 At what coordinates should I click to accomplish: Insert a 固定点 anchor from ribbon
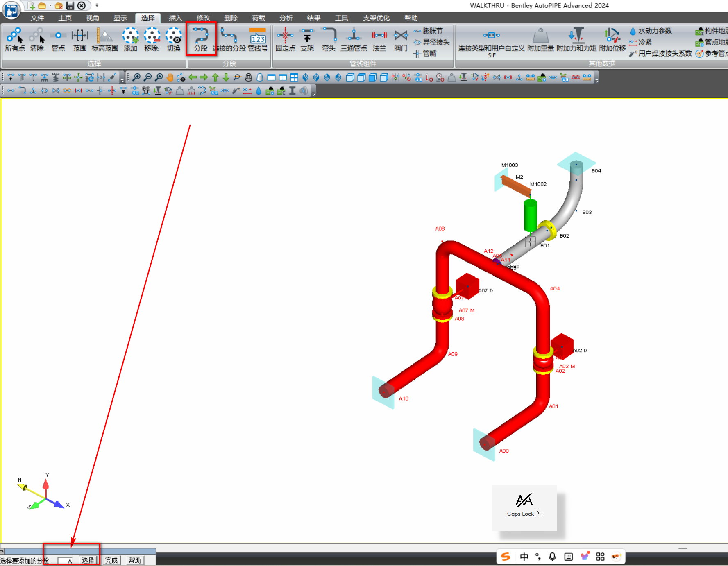(x=285, y=39)
